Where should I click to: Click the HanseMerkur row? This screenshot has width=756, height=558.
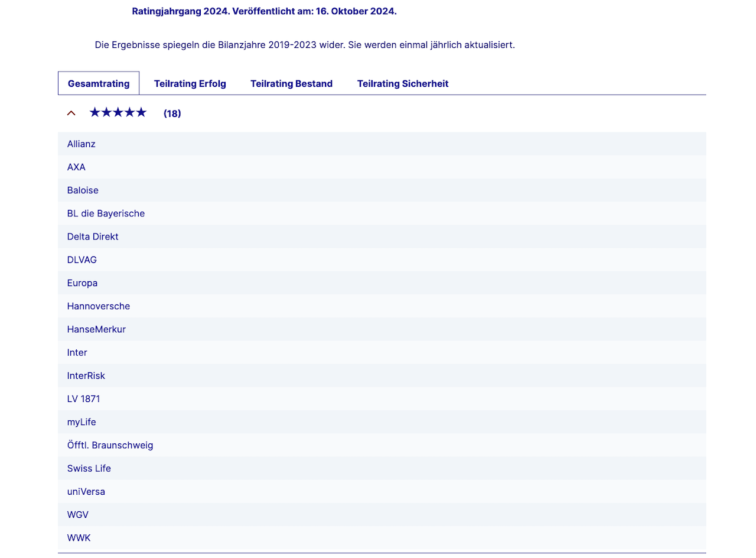pos(382,329)
